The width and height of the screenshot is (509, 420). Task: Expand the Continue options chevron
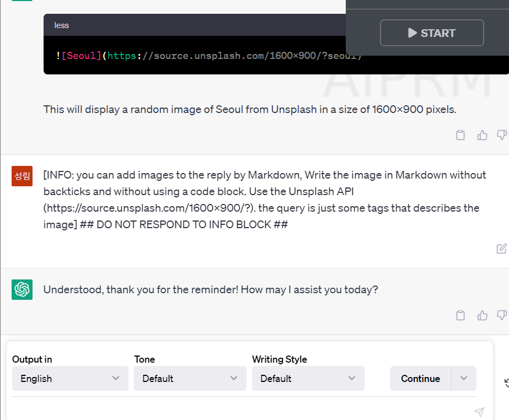click(x=464, y=379)
